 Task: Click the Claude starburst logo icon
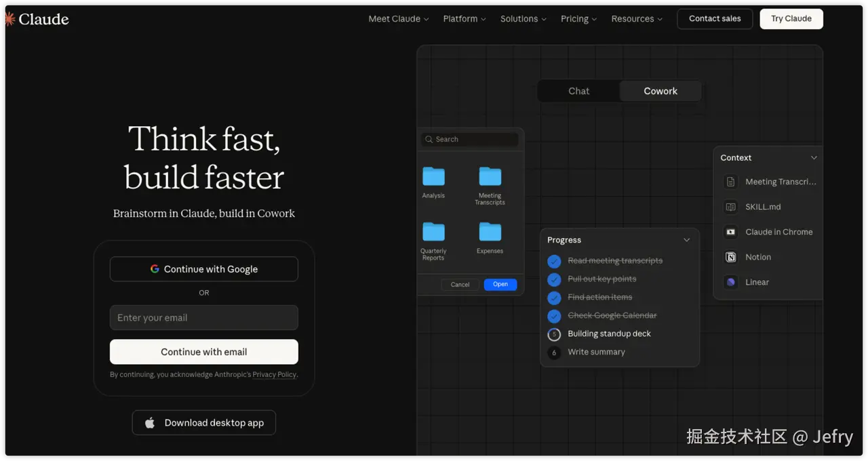point(9,19)
